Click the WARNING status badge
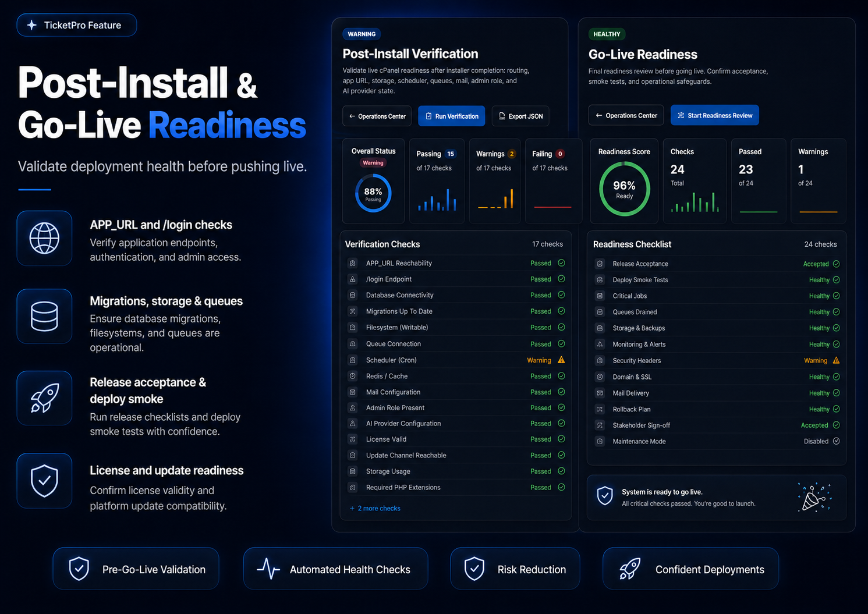Image resolution: width=868 pixels, height=614 pixels. tap(362, 34)
